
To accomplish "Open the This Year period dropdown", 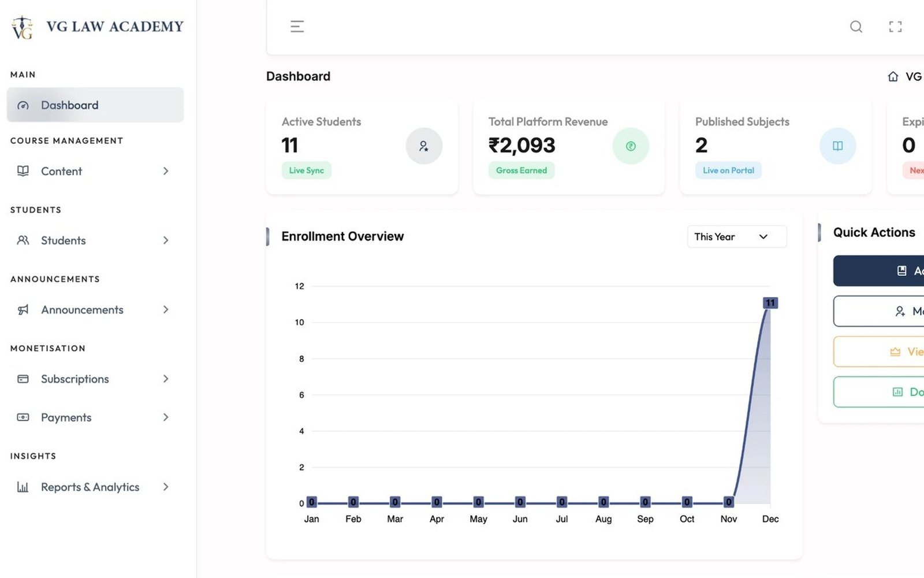I will (x=737, y=236).
